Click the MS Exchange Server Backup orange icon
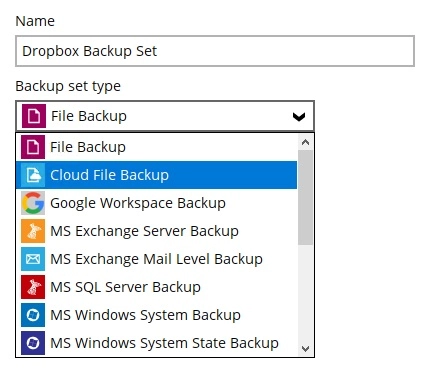This screenshot has width=430, height=380. tap(33, 231)
